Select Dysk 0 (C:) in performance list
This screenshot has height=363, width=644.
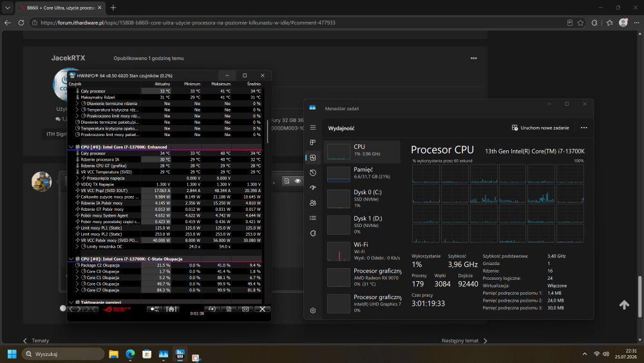pos(362,199)
